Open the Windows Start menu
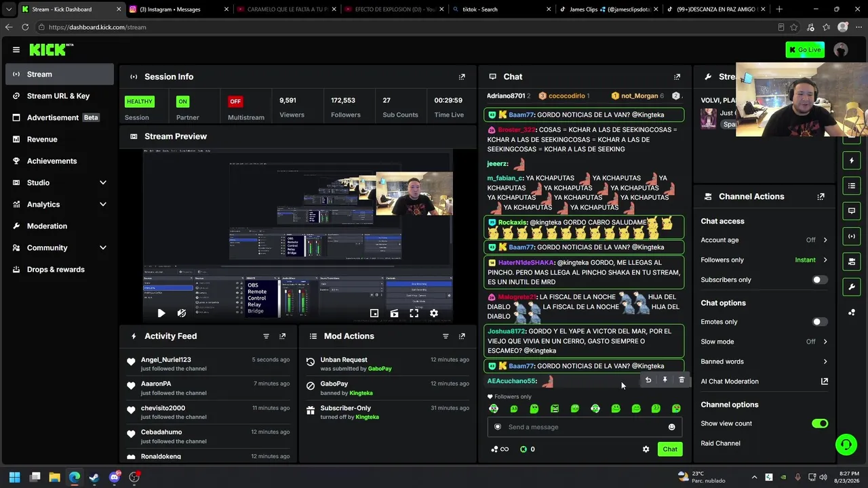Viewport: 868px width, 488px height. [x=14, y=477]
